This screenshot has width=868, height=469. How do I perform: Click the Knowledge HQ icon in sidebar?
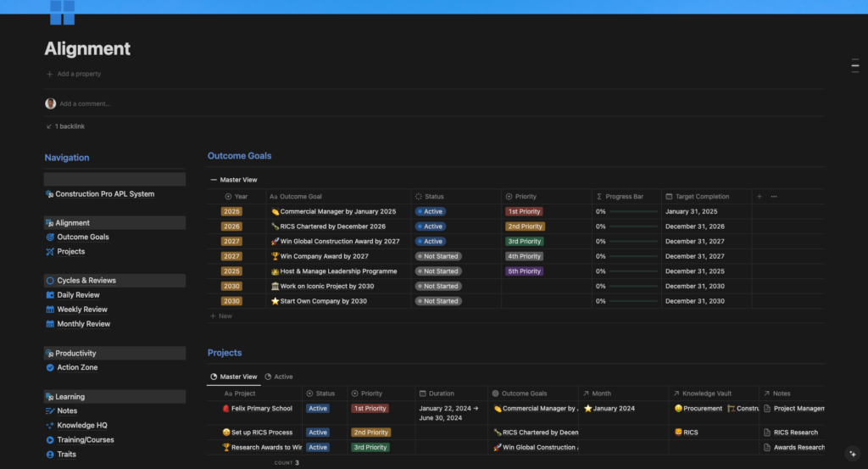tap(50, 426)
